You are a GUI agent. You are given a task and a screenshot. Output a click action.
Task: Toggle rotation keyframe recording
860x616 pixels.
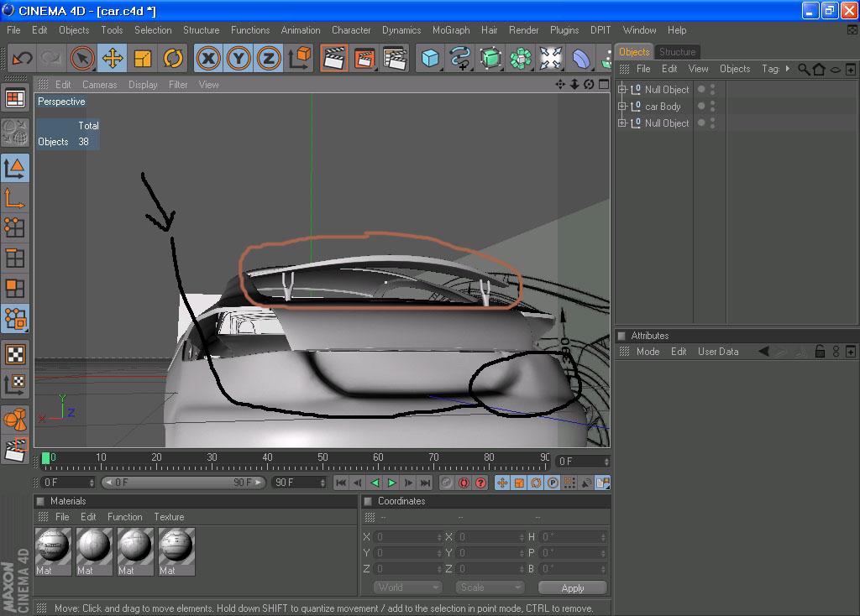[537, 483]
